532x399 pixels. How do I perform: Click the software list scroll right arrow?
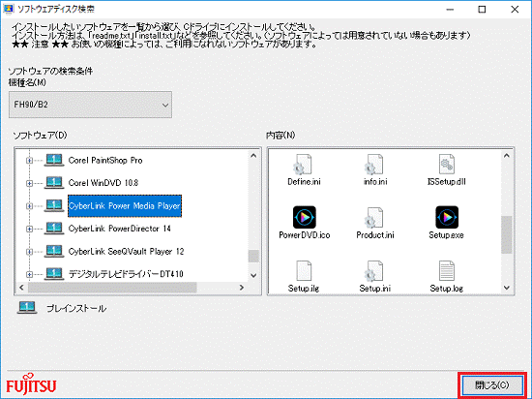pyautogui.click(x=242, y=288)
